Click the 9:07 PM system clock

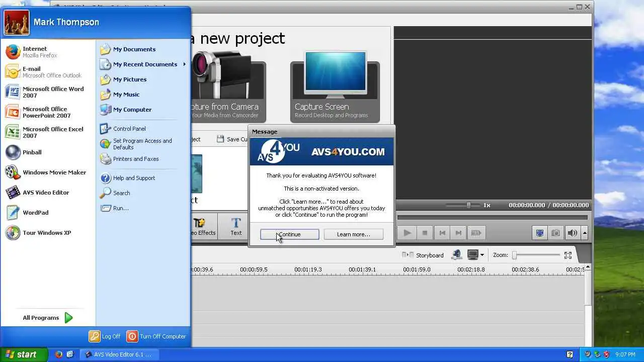coord(625,354)
